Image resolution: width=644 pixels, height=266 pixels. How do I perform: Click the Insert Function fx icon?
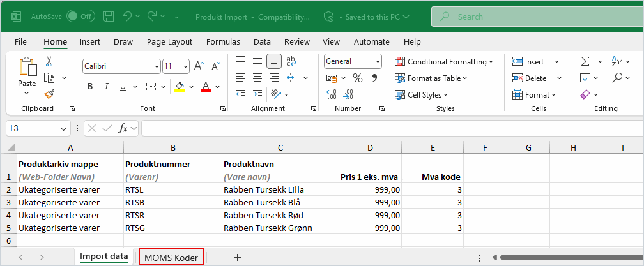coord(123,128)
